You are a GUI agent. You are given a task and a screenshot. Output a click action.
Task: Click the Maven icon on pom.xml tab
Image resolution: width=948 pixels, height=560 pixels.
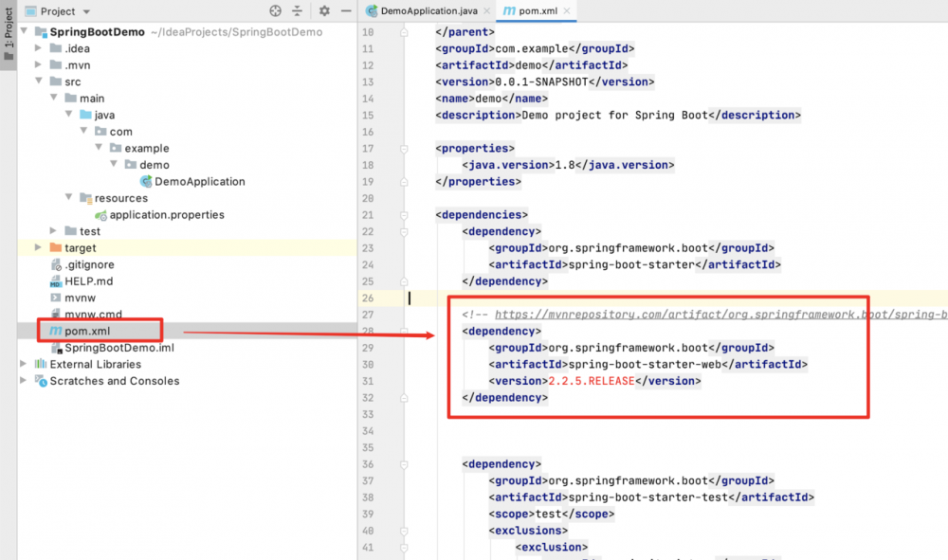(x=509, y=10)
